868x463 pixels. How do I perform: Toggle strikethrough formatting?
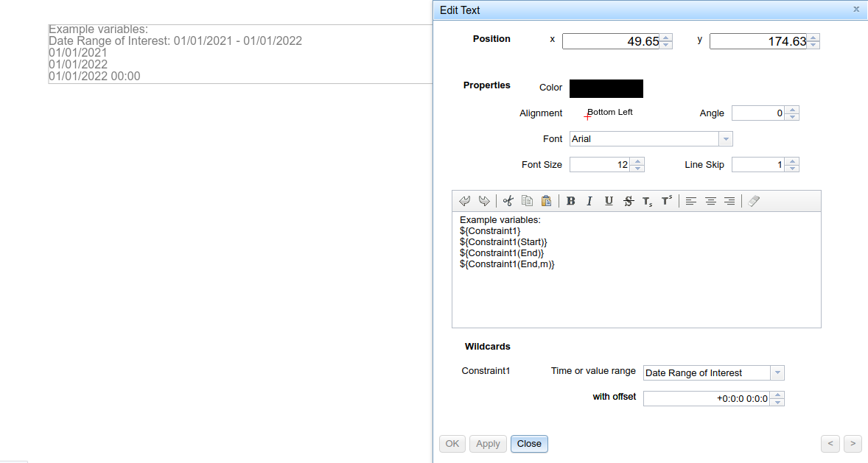pos(628,200)
